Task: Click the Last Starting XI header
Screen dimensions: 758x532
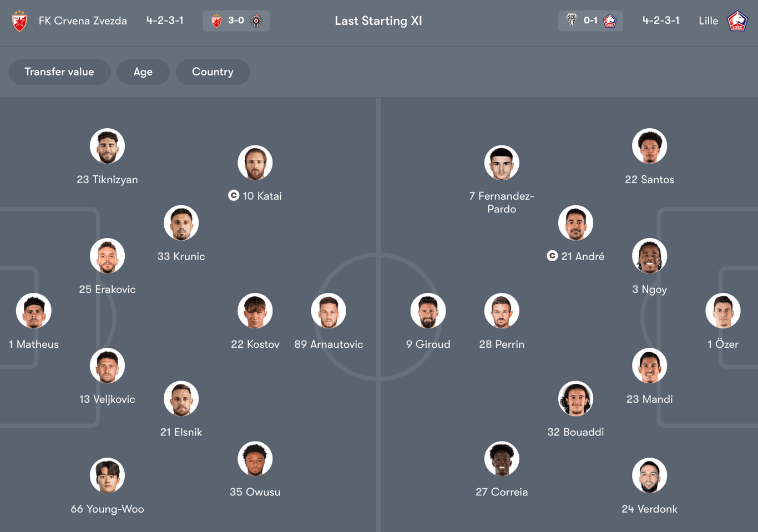Action: click(x=378, y=21)
